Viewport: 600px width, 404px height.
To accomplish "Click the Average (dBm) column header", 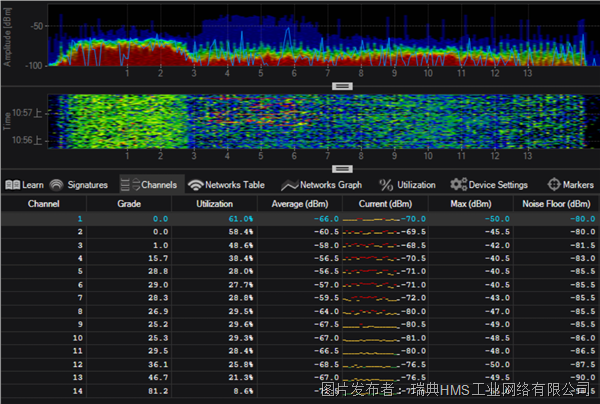I will click(x=300, y=204).
